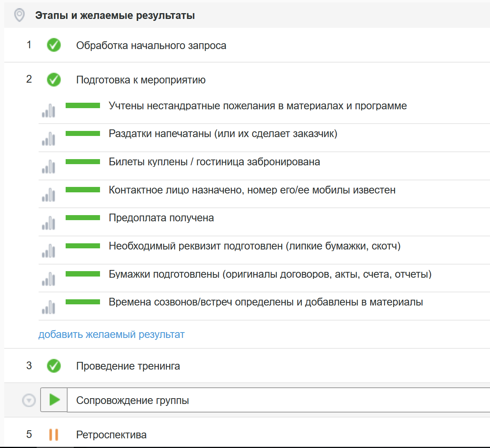Screen dimensions: 490x448
Task: Open result Учтены нестандратные пожелания в материалах и программе
Action: pyautogui.click(x=258, y=106)
